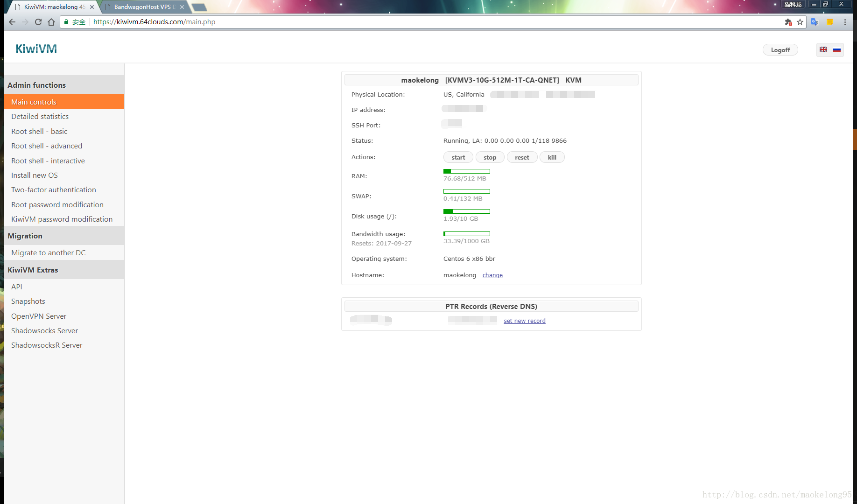
Task: Click the 33.39/1000 GB bandwidth value
Action: click(x=466, y=241)
